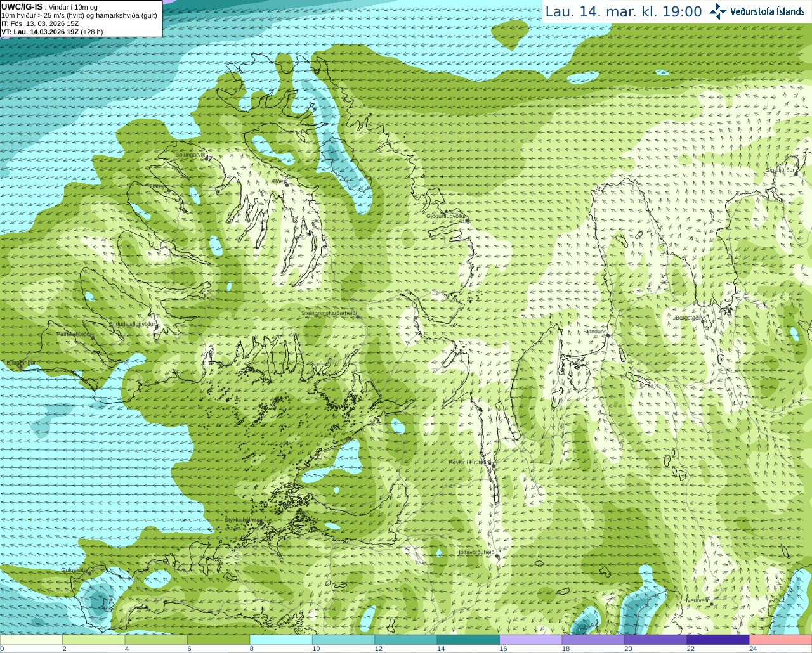Click the light green 2–4 m/s legend swatch
Viewport: 812px width, 653px height.
click(93, 640)
